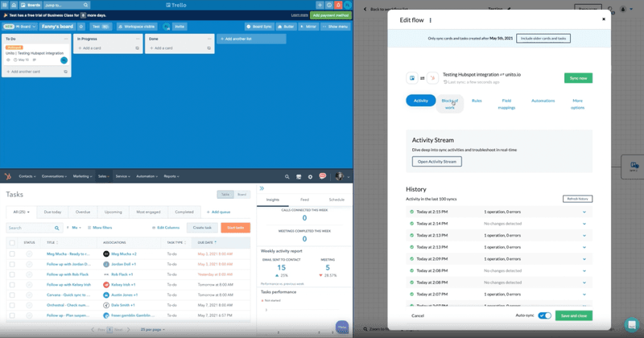644x338 pixels.
Task: Click the Create task button
Action: point(202,228)
